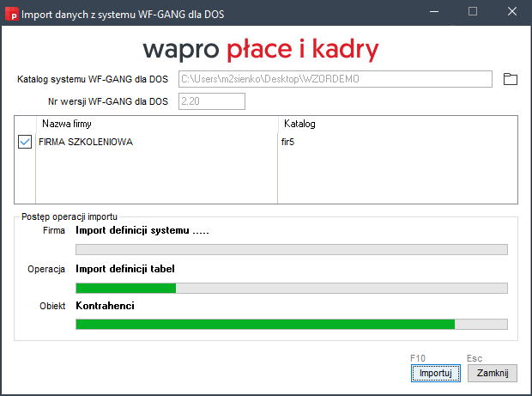Click the Import definicji tabel status text
This screenshot has height=396, width=532.
(x=125, y=269)
